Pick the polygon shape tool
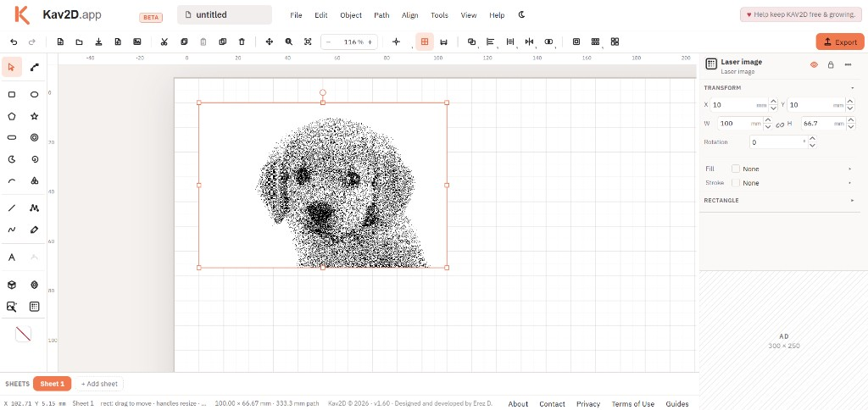The height and width of the screenshot is (410, 868). (x=12, y=116)
